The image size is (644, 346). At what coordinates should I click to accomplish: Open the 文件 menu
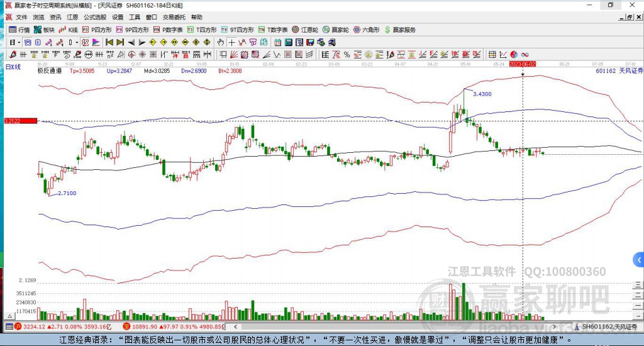coord(21,17)
